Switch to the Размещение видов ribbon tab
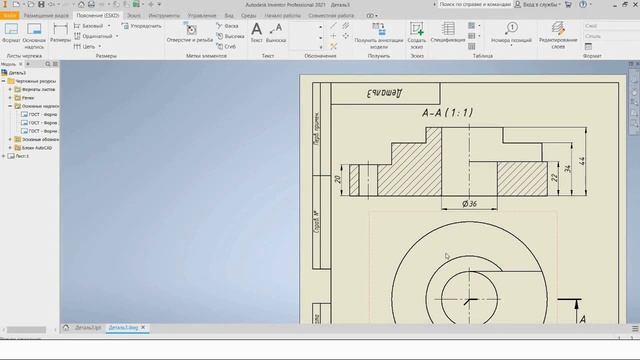The height and width of the screenshot is (360, 640). point(46,16)
